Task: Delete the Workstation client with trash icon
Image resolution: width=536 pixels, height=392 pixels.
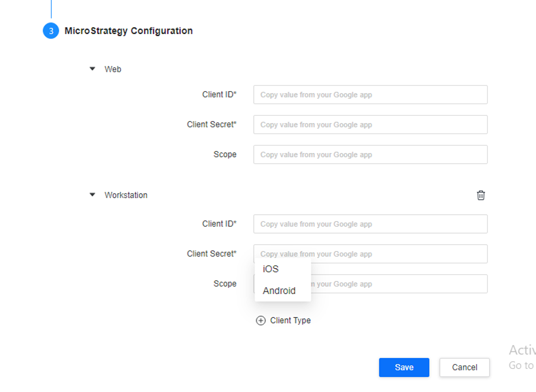Action: click(x=481, y=195)
